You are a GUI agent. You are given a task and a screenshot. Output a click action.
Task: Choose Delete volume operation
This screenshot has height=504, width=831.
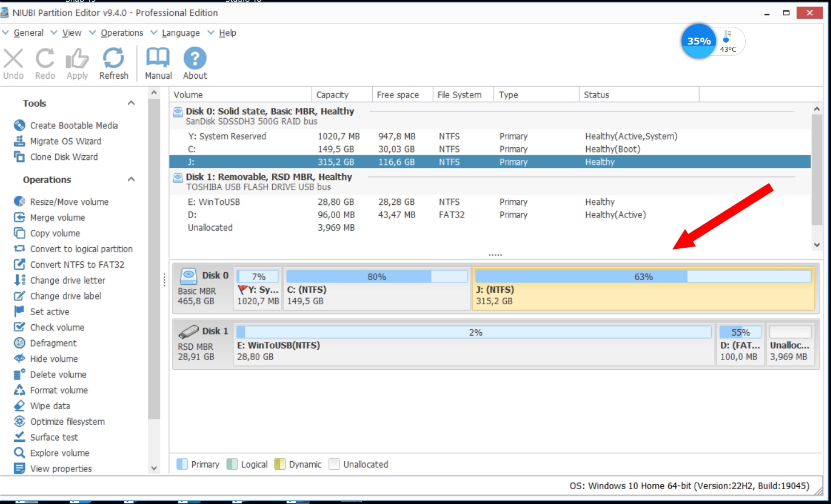pyautogui.click(x=58, y=374)
